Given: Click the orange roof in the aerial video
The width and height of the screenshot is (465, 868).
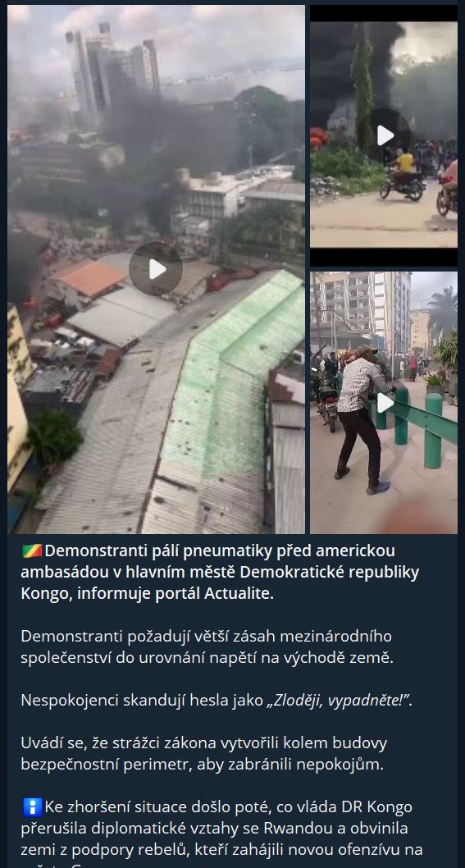Looking at the screenshot, I should (91, 278).
